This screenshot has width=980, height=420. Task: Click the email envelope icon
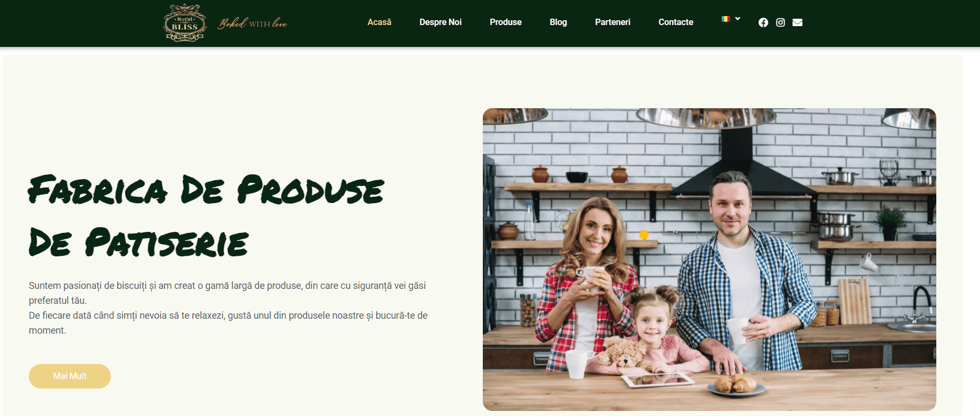click(797, 22)
